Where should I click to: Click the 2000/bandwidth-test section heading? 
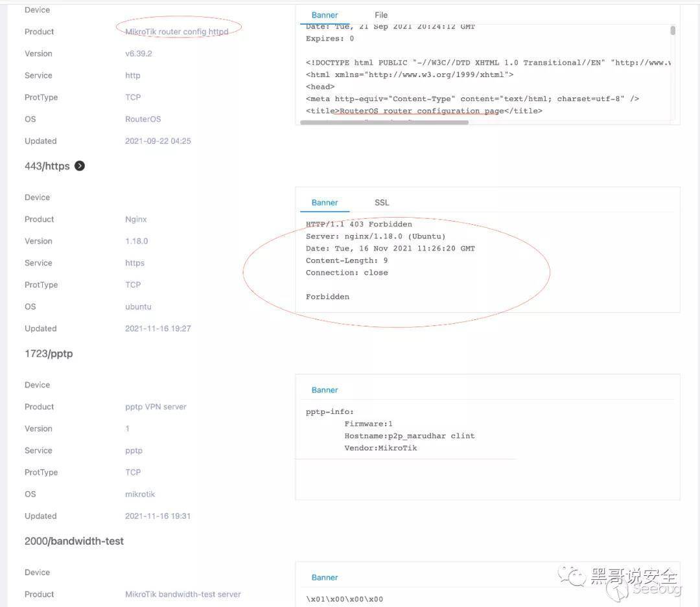tap(74, 541)
